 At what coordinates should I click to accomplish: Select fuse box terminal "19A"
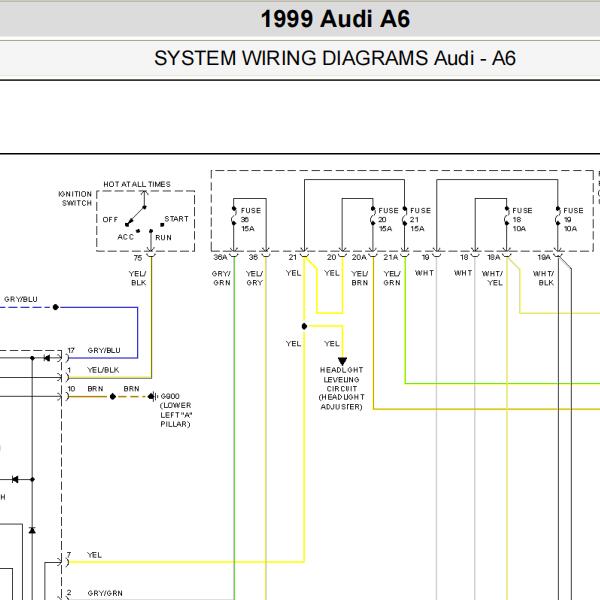(x=544, y=257)
